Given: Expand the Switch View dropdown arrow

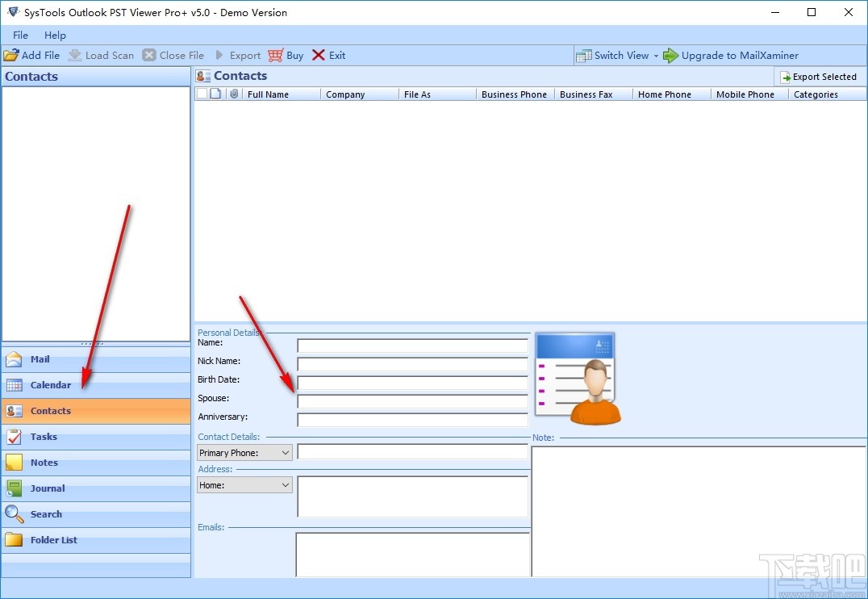Looking at the screenshot, I should point(656,55).
